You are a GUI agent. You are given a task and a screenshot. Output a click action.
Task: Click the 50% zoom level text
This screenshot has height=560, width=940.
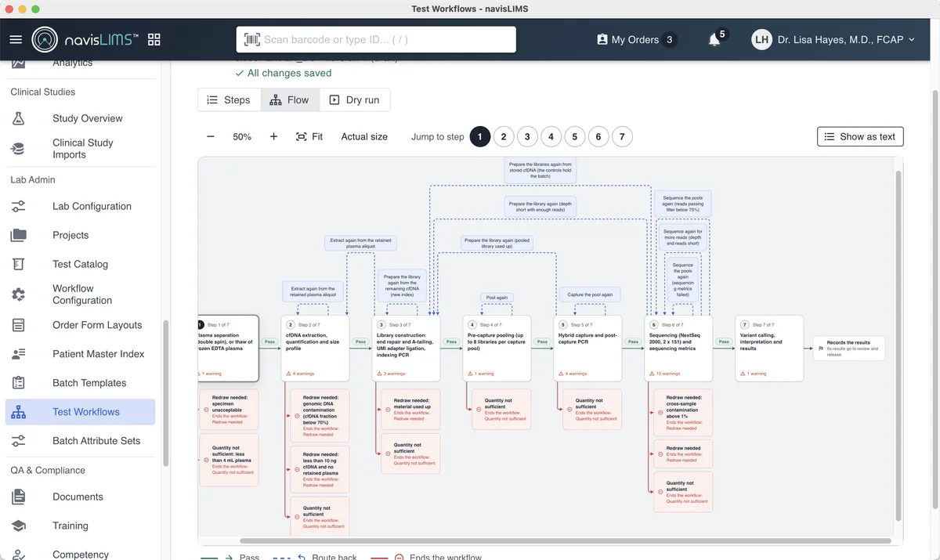tap(242, 136)
